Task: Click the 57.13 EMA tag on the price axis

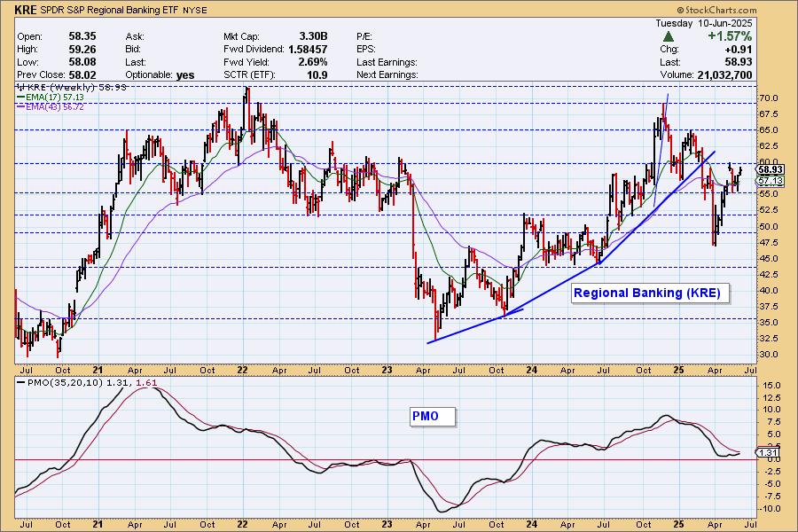Action: click(x=771, y=181)
